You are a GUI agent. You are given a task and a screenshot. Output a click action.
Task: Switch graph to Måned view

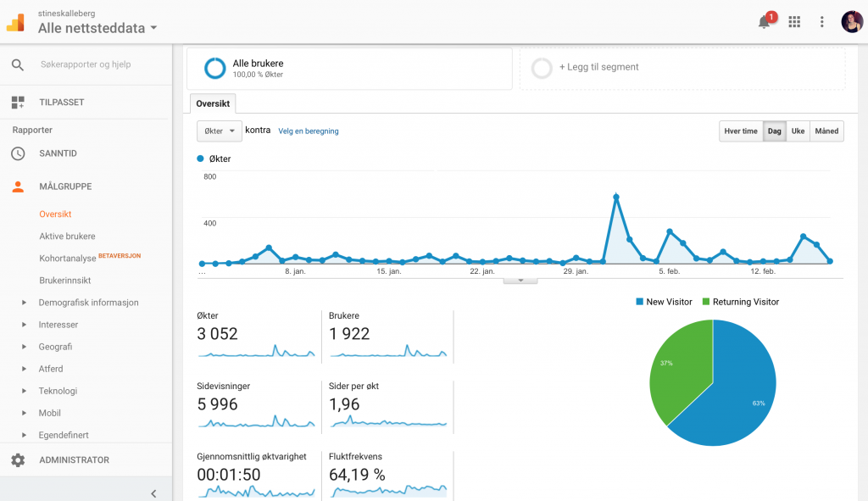(x=826, y=131)
